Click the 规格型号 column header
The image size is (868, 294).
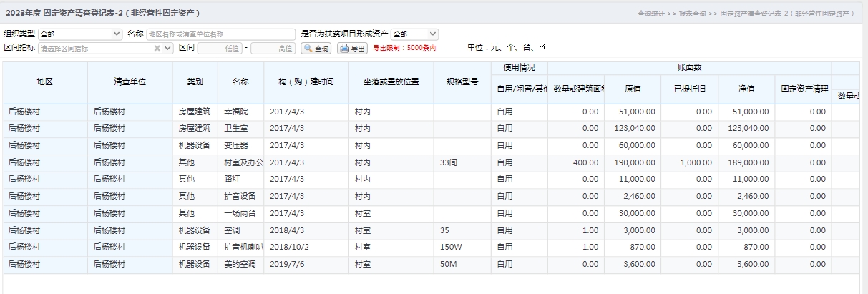[x=462, y=82]
